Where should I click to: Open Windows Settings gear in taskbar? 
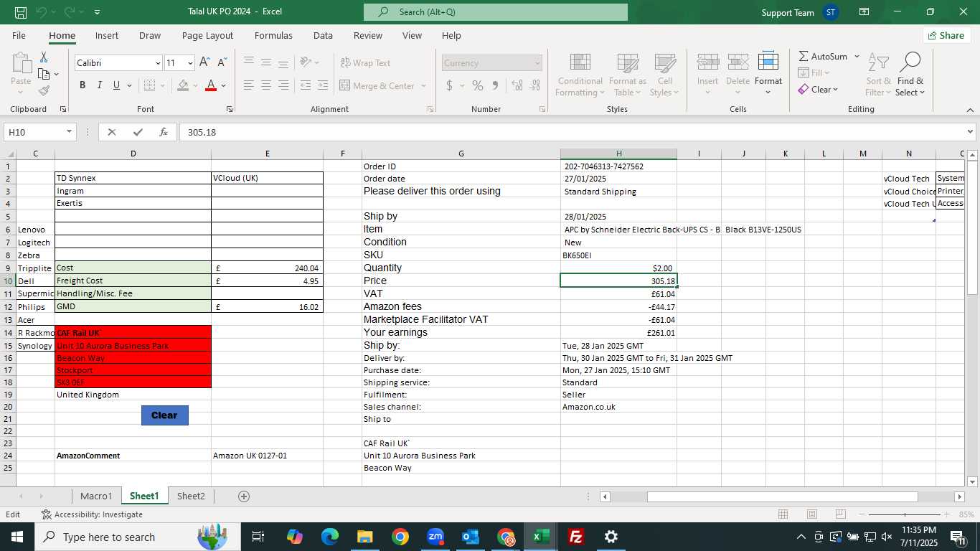(611, 537)
